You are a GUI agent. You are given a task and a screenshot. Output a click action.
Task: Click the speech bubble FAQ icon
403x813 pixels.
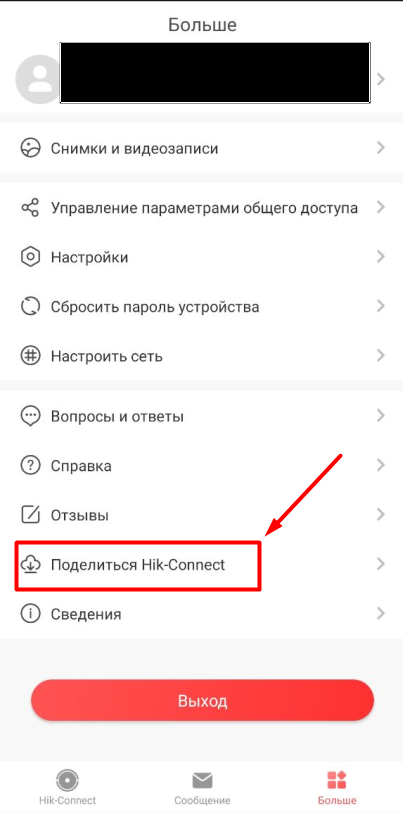tap(30, 416)
